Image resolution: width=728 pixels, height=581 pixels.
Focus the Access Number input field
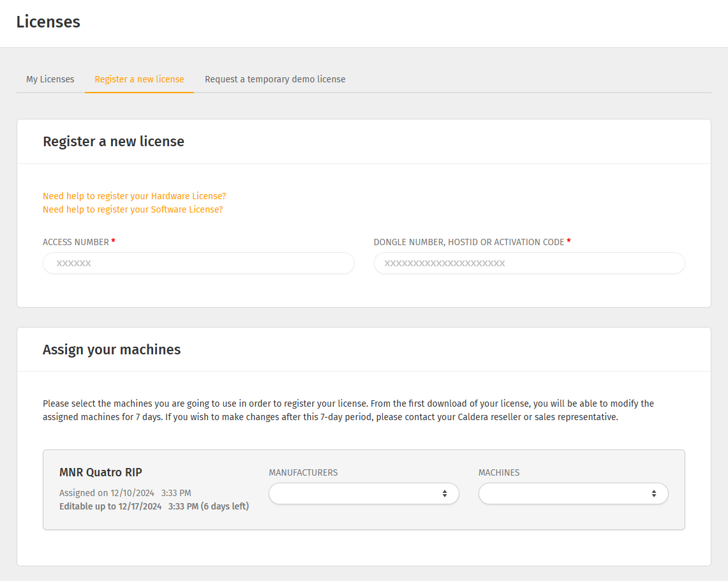198,263
